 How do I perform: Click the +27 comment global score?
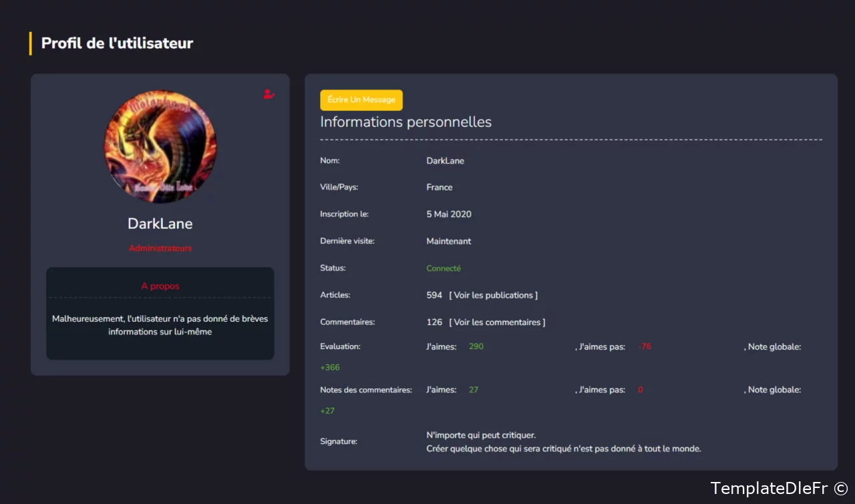pos(327,411)
